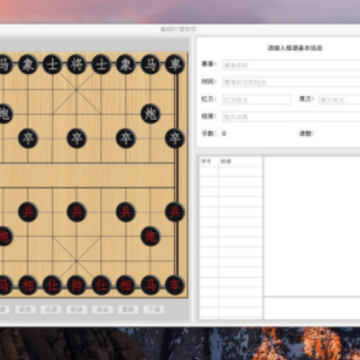Click the 自动 auto-play button
This screenshot has height=360, width=360.
(102, 309)
